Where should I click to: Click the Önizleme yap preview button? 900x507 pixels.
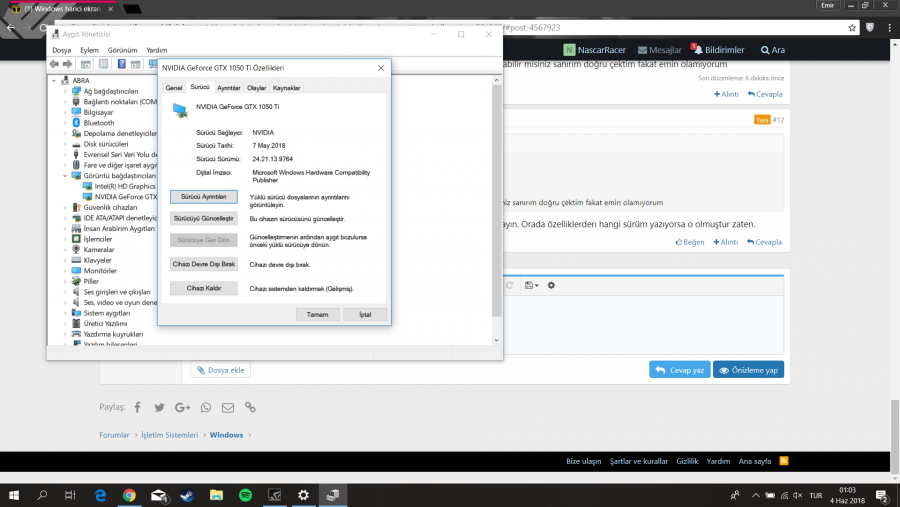[748, 370]
